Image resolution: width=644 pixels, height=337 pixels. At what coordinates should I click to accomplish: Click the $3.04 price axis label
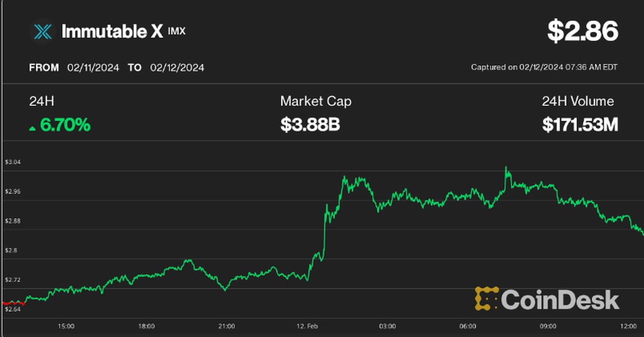coord(12,162)
